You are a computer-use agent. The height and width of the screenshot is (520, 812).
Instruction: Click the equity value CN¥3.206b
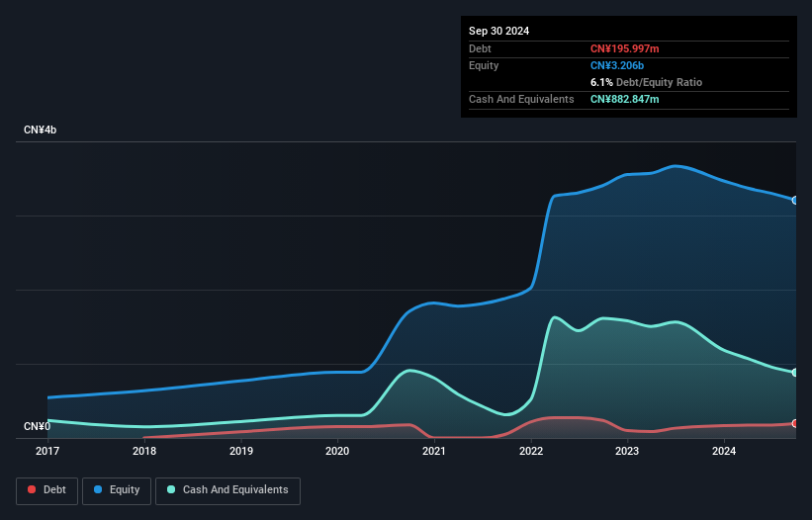(x=617, y=65)
